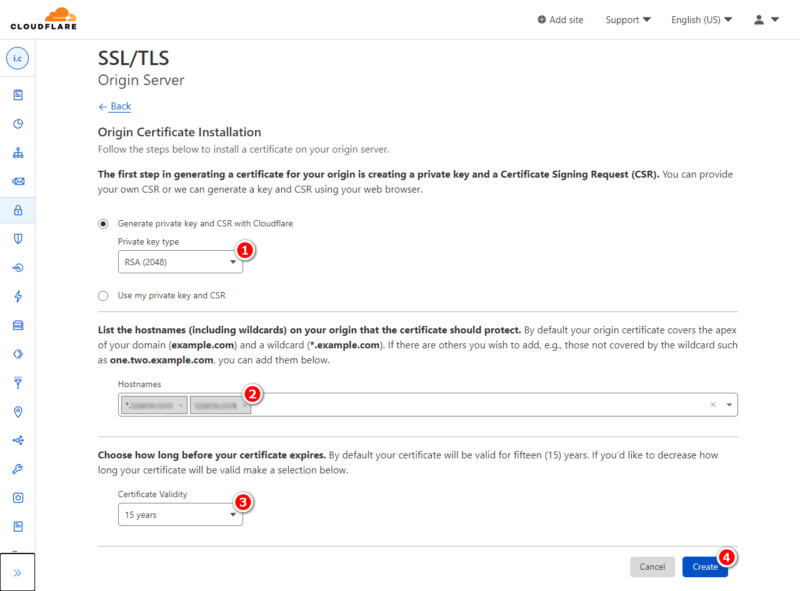Open the Email envelope icon in sidebar
This screenshot has height=591, width=800.
point(18,182)
